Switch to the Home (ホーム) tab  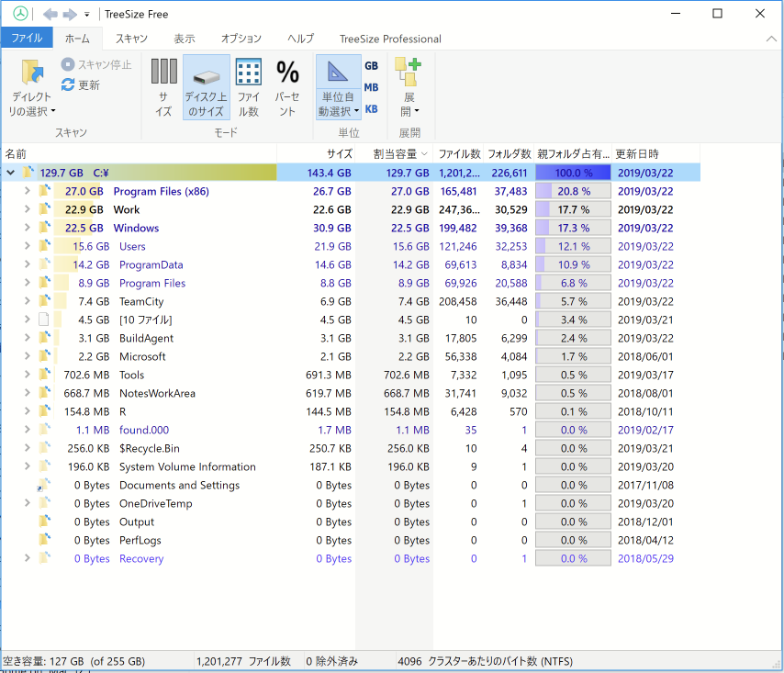[77, 39]
